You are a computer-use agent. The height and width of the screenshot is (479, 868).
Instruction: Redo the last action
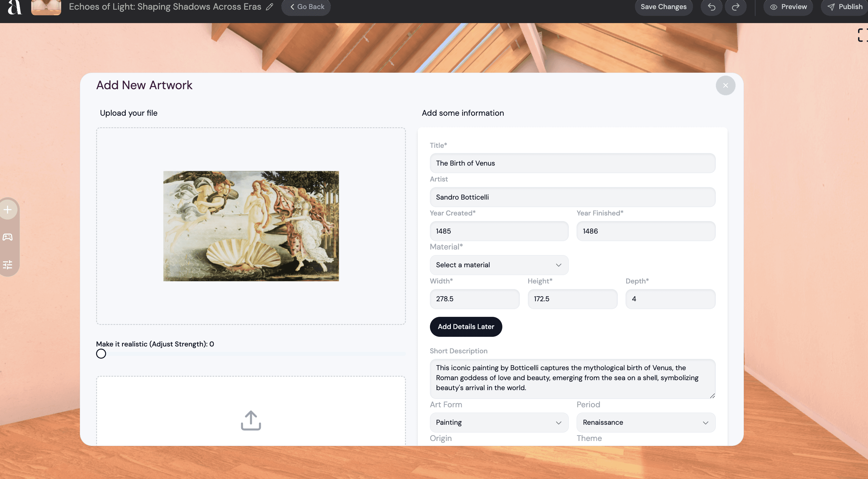tap(736, 7)
